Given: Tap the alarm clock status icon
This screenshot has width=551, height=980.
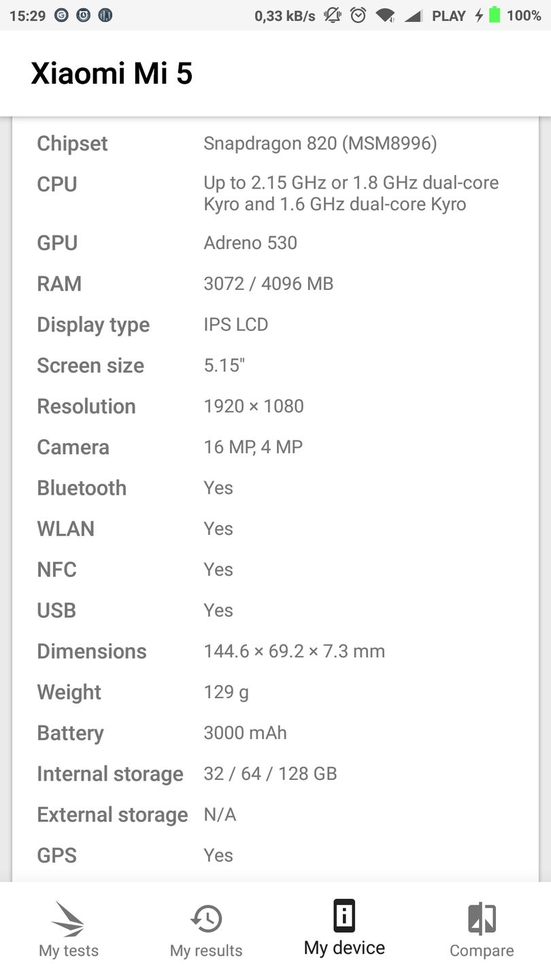Looking at the screenshot, I should coord(358,15).
